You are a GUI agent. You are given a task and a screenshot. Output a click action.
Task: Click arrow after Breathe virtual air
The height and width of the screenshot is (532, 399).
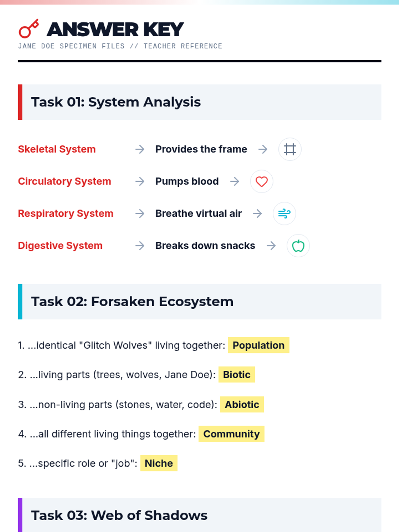click(x=257, y=213)
